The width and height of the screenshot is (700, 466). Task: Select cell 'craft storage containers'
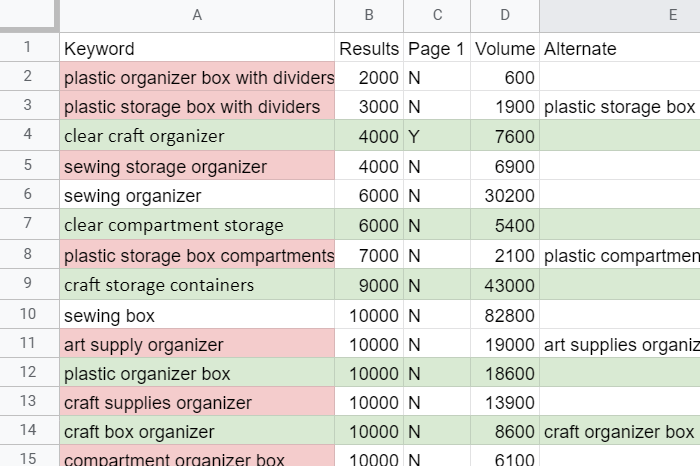197,284
